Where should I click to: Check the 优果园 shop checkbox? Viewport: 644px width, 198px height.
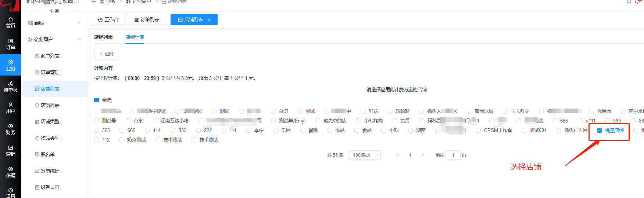(591, 111)
